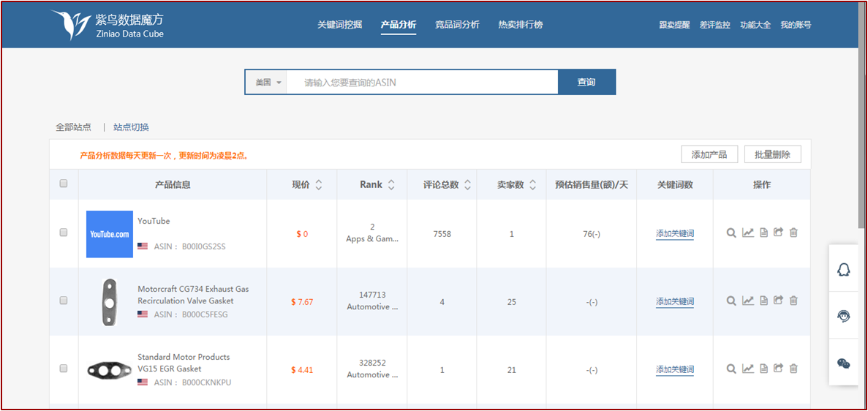Open 热卖排行榜 in top navigation
The image size is (868, 411).
click(x=521, y=25)
